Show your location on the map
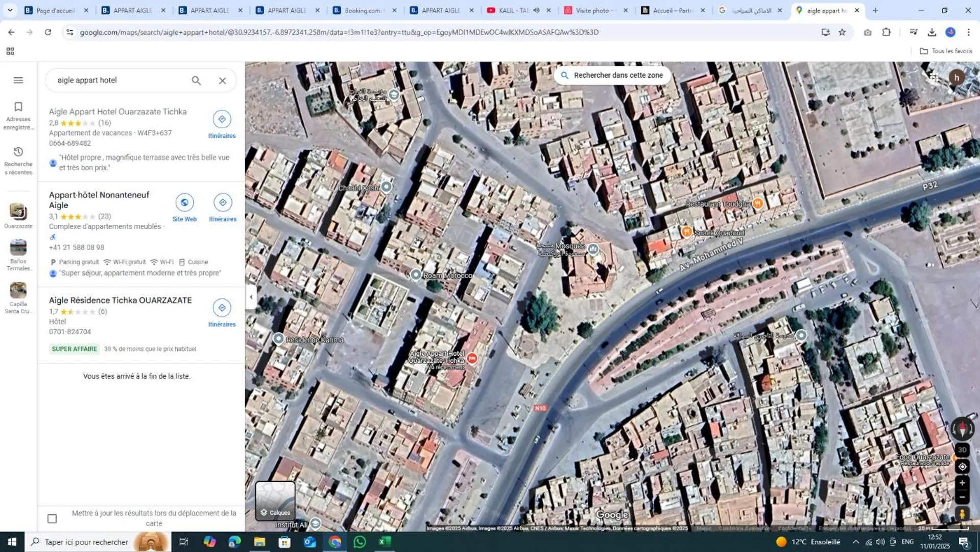This screenshot has height=552, width=980. (x=962, y=467)
